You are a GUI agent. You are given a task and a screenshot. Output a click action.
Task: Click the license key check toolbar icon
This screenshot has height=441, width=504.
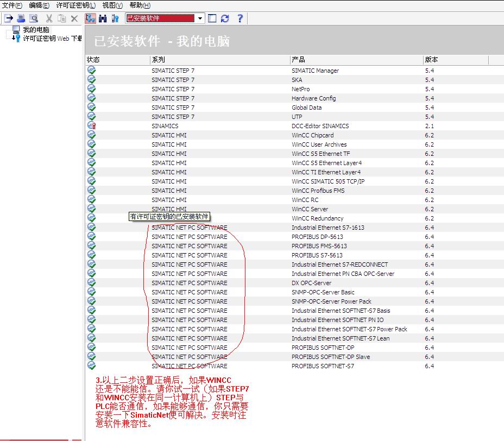pos(115,18)
